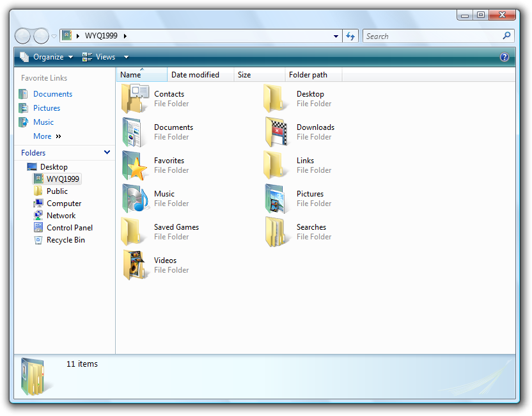Expand the address bar history dropdown
Screen dimensions: 532x416
point(336,36)
